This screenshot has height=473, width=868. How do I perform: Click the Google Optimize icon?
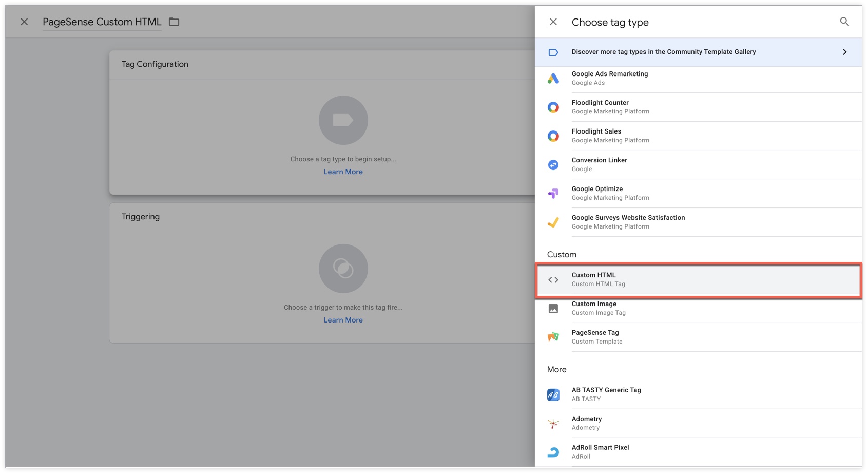(x=553, y=194)
